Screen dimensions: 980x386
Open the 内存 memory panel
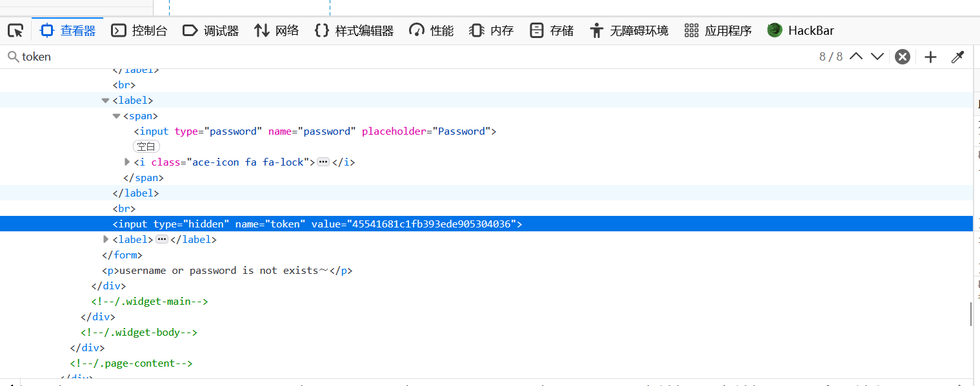point(492,30)
